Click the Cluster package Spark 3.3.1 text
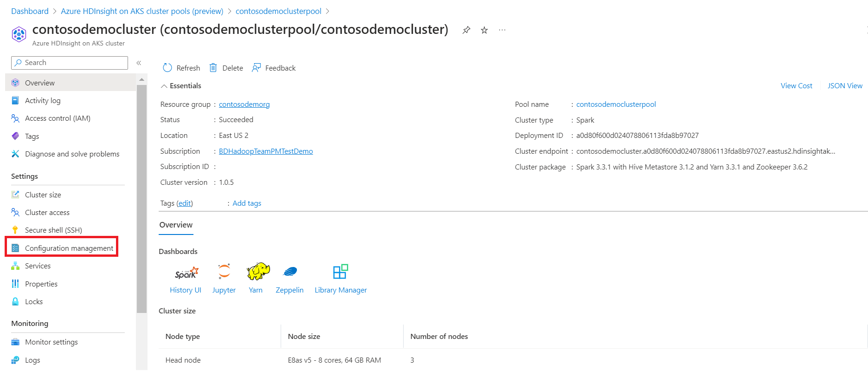This screenshot has width=868, height=371. coord(692,167)
